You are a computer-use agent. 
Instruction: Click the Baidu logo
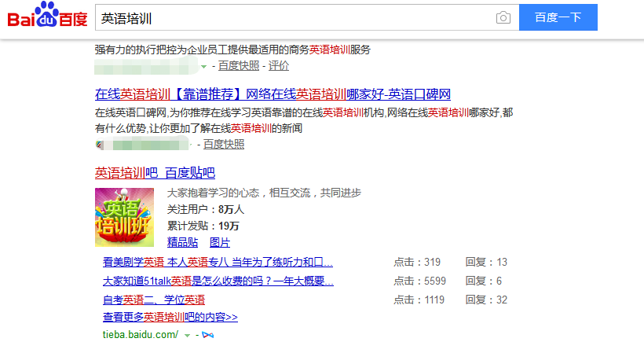tap(48, 15)
